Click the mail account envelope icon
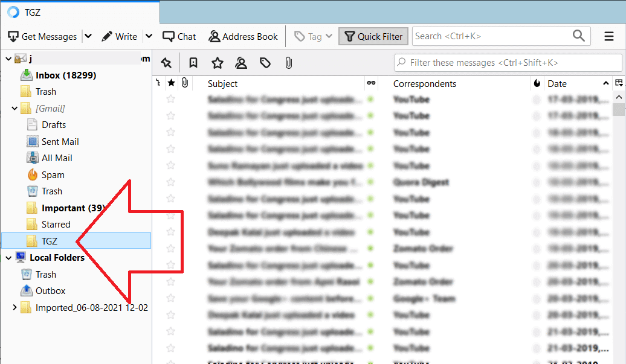This screenshot has width=626, height=364. click(x=21, y=59)
